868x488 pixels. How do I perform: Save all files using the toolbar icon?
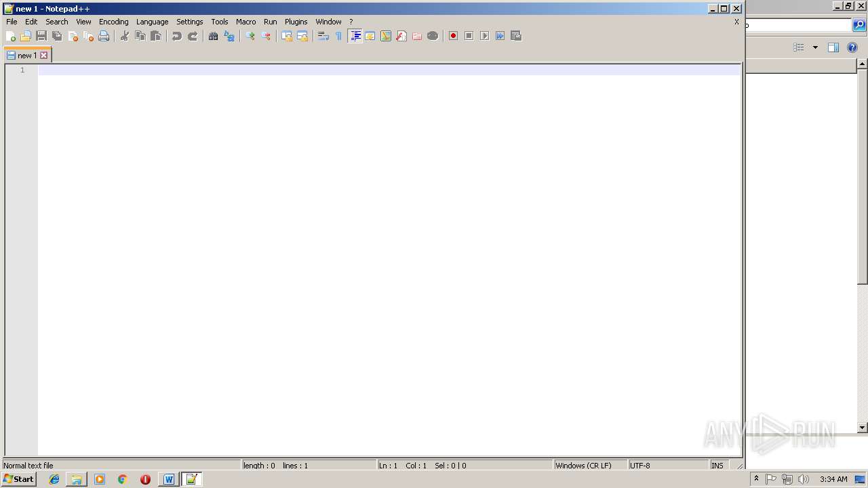pyautogui.click(x=57, y=36)
